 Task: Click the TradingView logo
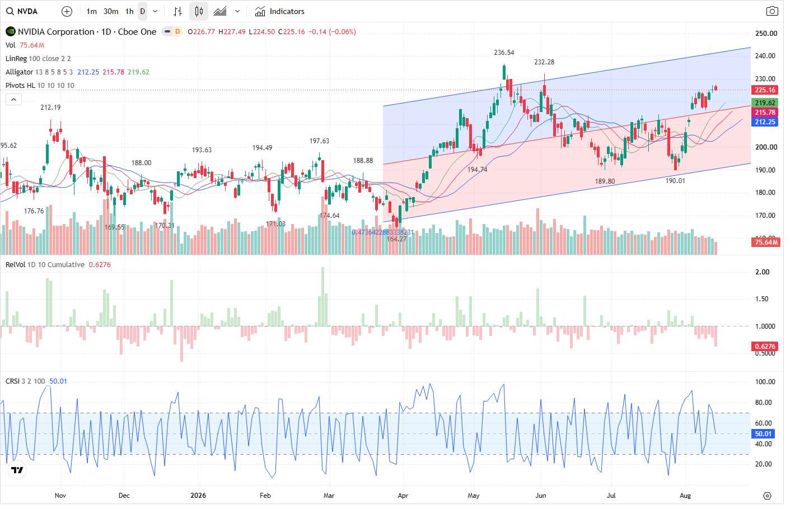tap(17, 470)
